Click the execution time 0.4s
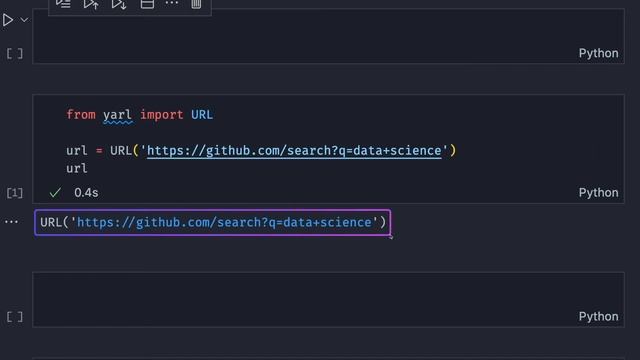This screenshot has width=640, height=360. [x=86, y=193]
